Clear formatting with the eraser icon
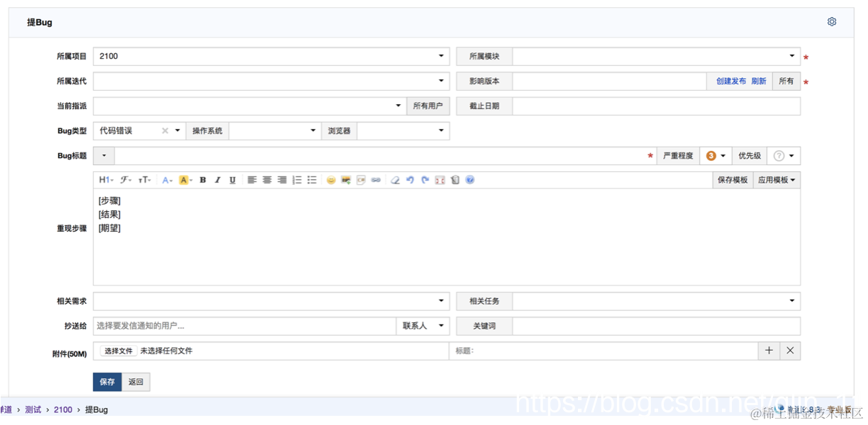This screenshot has width=868, height=425. 395,180
